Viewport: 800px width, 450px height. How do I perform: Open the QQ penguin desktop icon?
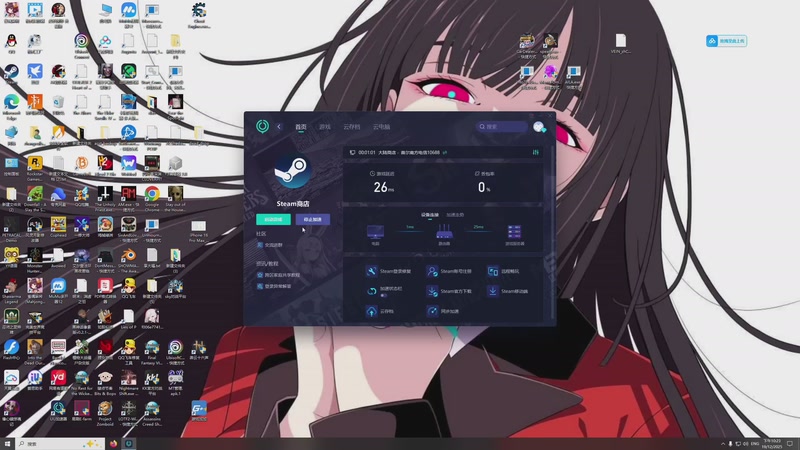point(11,44)
